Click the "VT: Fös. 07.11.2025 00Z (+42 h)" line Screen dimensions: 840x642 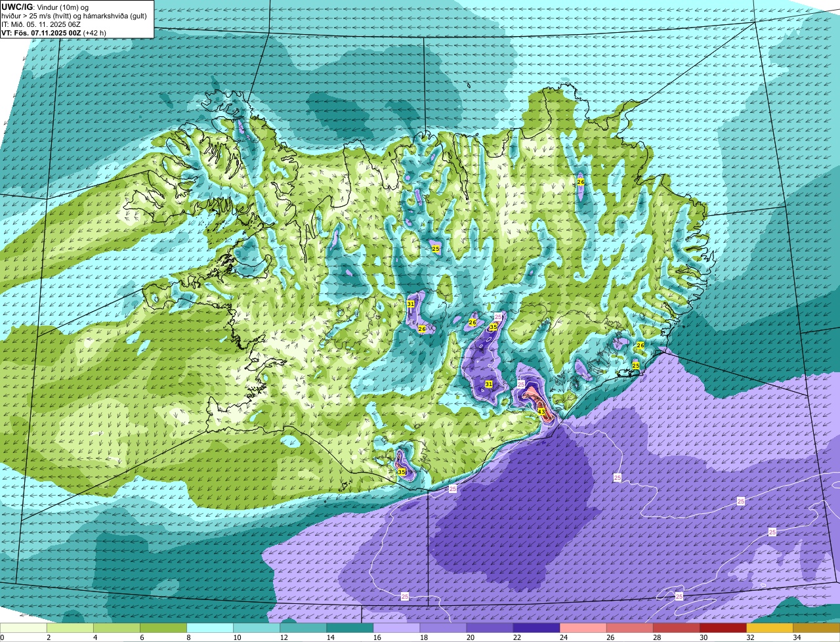tap(54, 32)
